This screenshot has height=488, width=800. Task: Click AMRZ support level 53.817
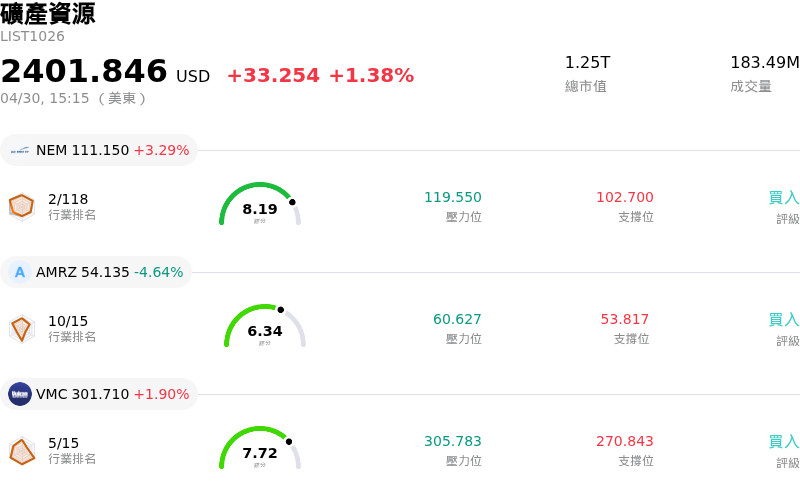624,320
